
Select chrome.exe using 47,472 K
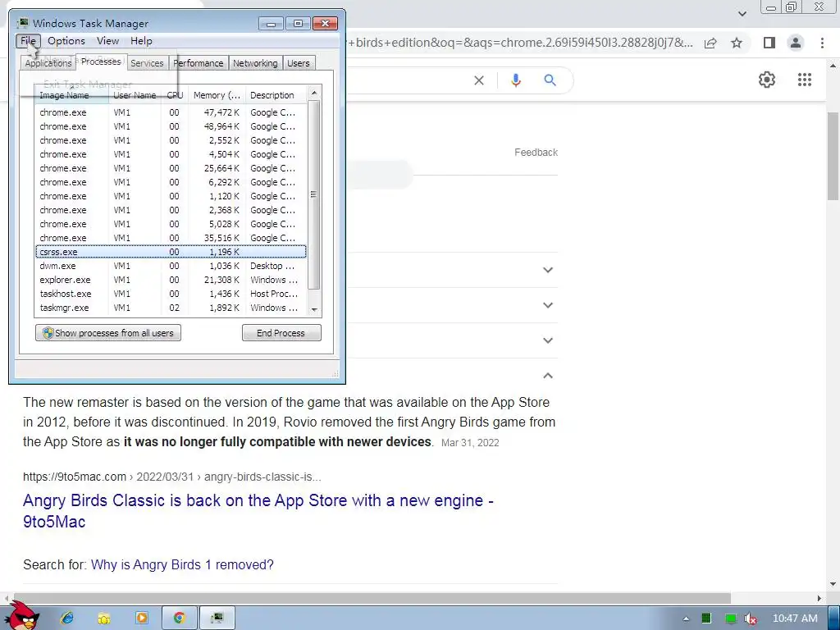pyautogui.click(x=171, y=112)
